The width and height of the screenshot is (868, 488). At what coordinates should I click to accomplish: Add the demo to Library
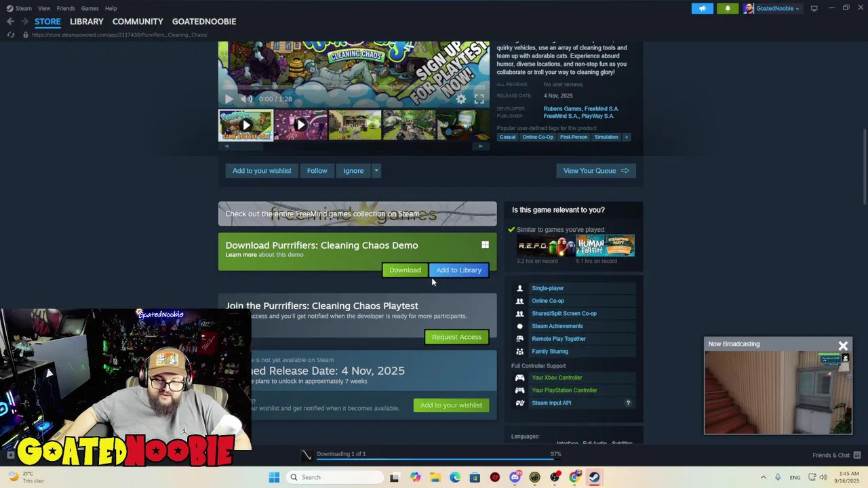point(458,270)
